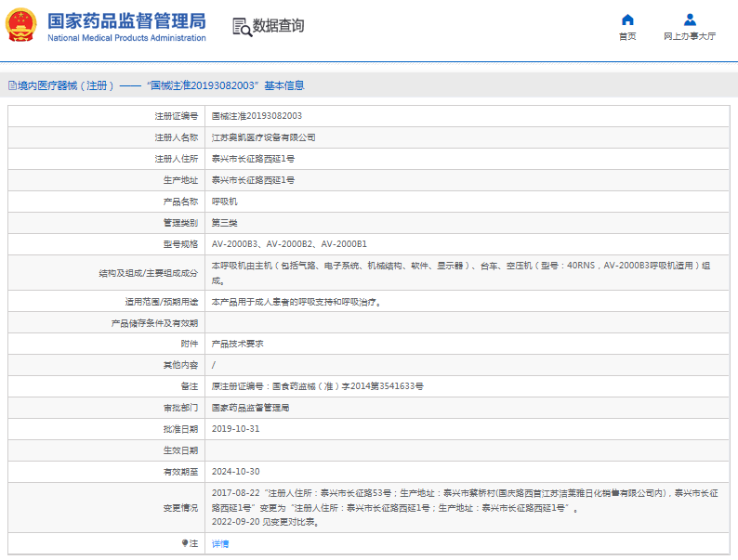This screenshot has height=560, width=738.
Task: Click 2022-09-20 见变更对比表 entry
Action: tap(265, 522)
